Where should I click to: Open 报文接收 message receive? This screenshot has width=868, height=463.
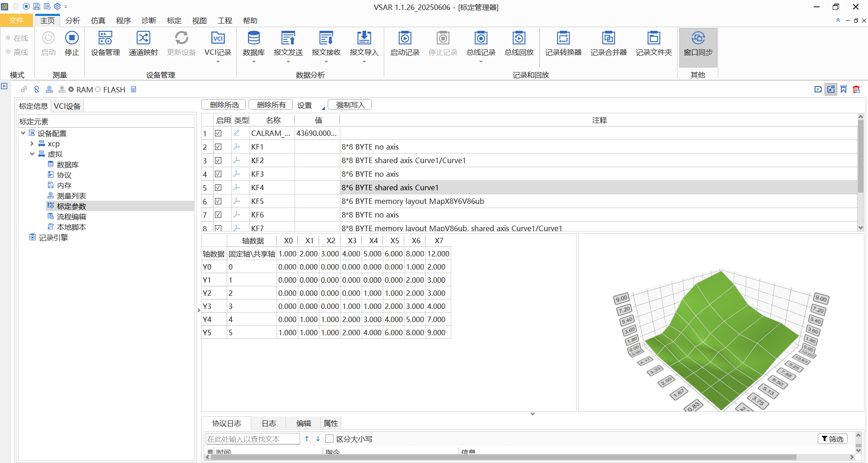(x=326, y=43)
